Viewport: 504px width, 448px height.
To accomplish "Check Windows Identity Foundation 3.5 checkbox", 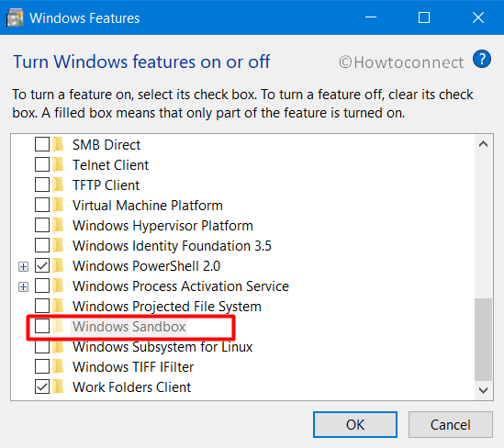I will tap(42, 245).
